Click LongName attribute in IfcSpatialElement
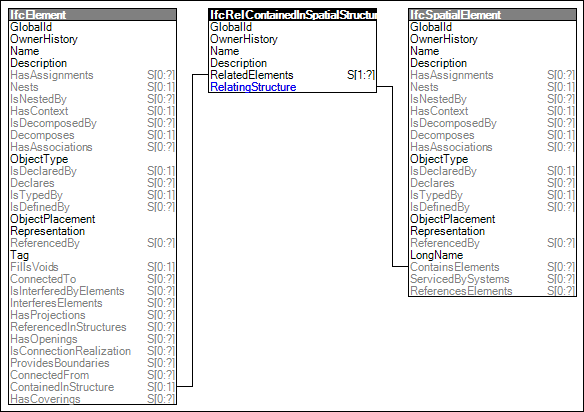 coord(492,255)
